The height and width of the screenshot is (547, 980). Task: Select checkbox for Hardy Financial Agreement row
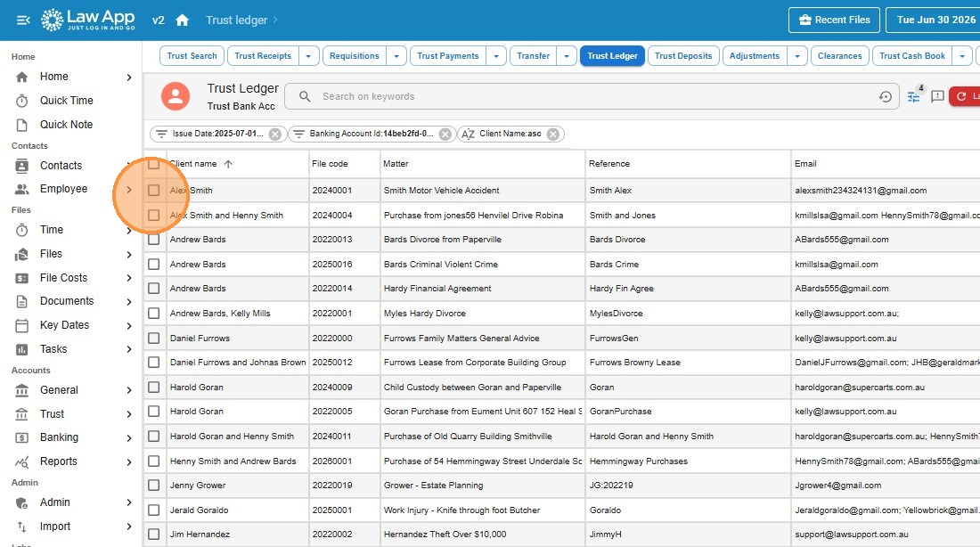point(154,289)
